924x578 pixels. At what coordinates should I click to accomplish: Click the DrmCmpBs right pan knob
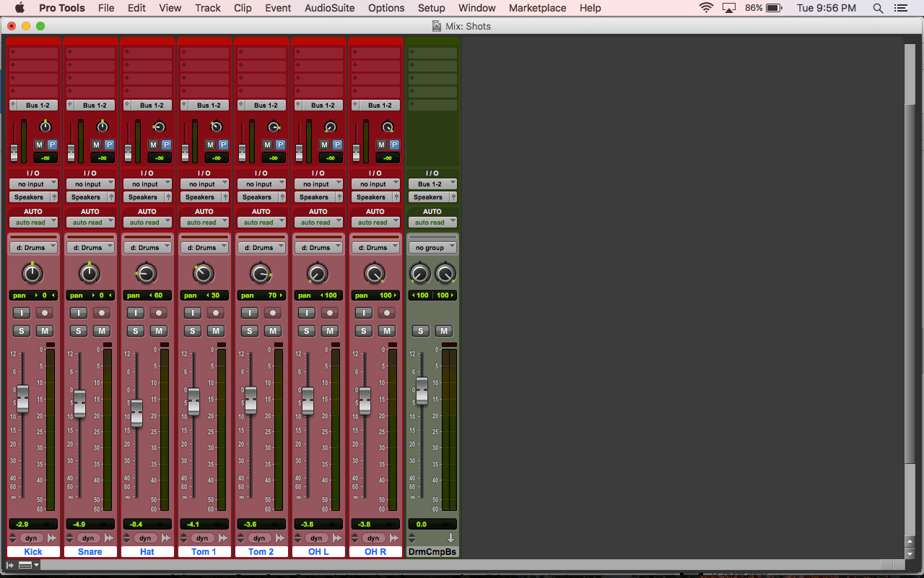point(445,274)
